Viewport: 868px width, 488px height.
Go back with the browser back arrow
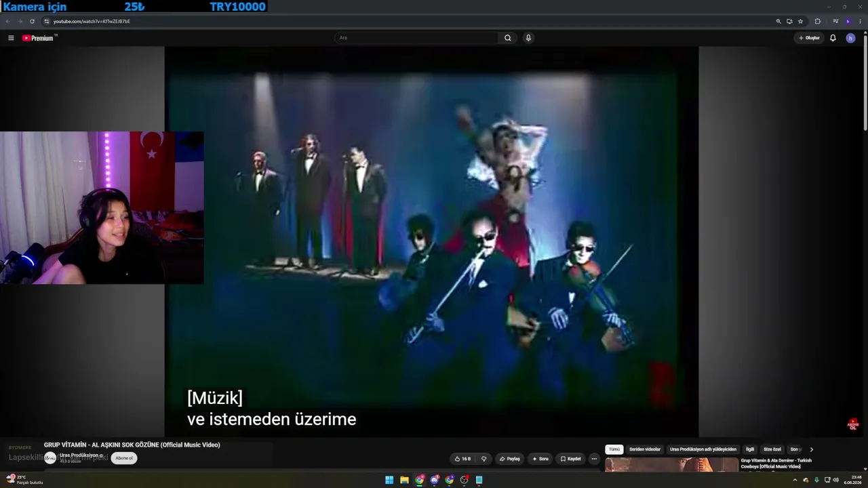tap(8, 21)
